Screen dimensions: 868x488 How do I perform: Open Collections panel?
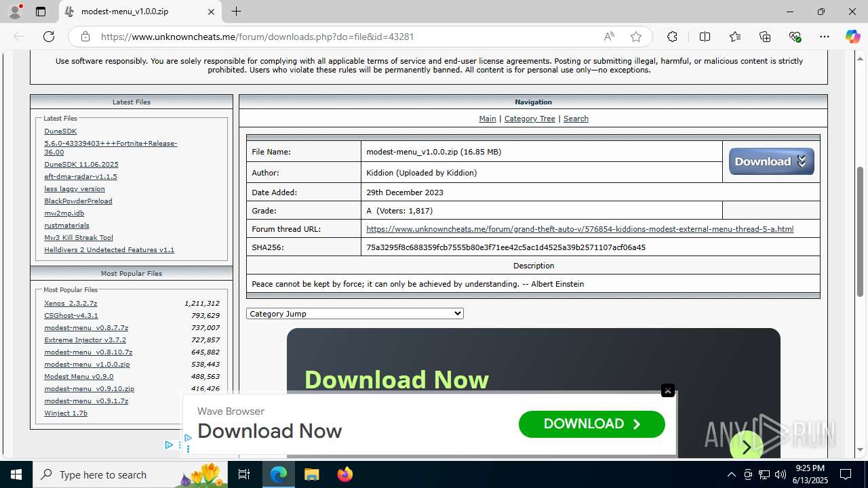tap(765, 37)
